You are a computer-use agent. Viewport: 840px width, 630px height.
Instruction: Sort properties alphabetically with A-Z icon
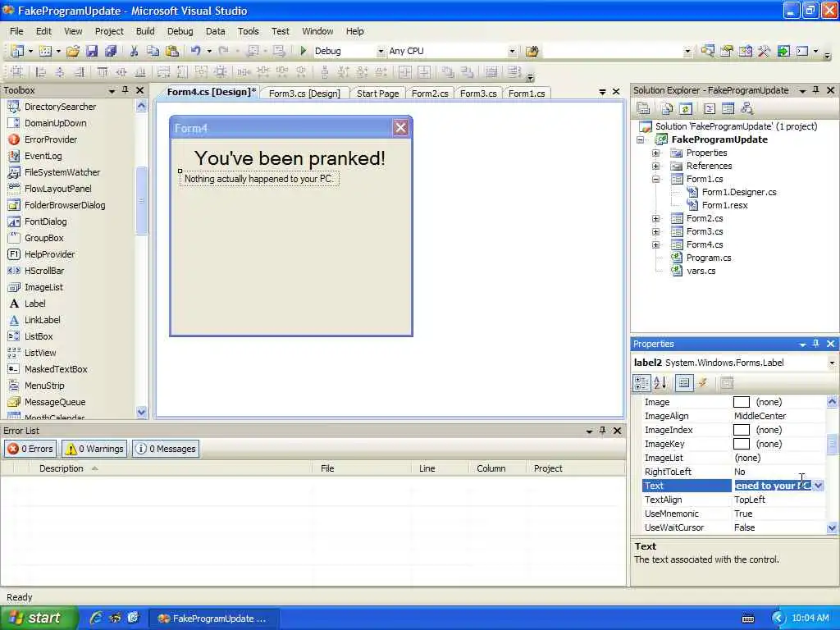tap(660, 382)
